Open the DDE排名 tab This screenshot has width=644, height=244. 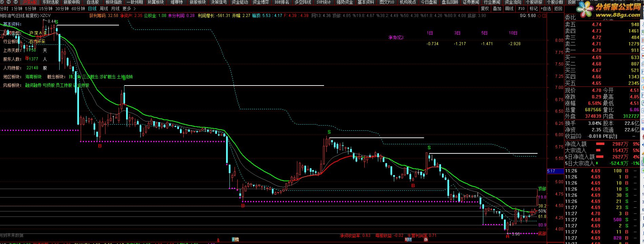[x=282, y=2]
